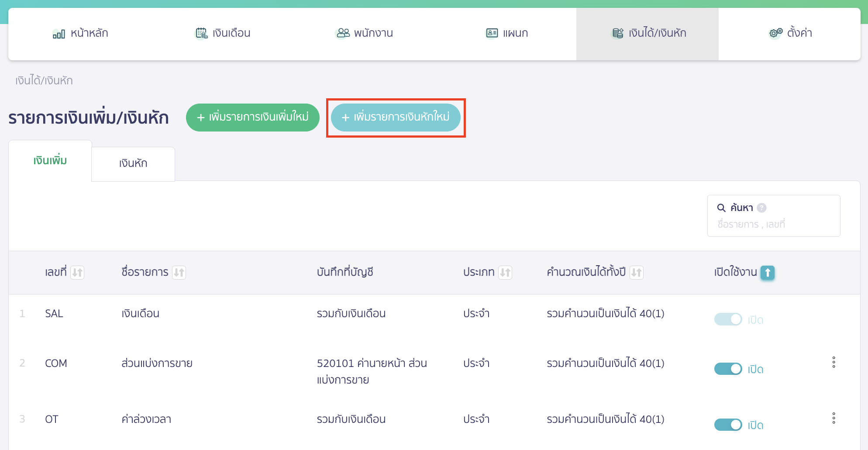Switch to the เงินหัก tab
This screenshot has width=868, height=450.
point(133,163)
